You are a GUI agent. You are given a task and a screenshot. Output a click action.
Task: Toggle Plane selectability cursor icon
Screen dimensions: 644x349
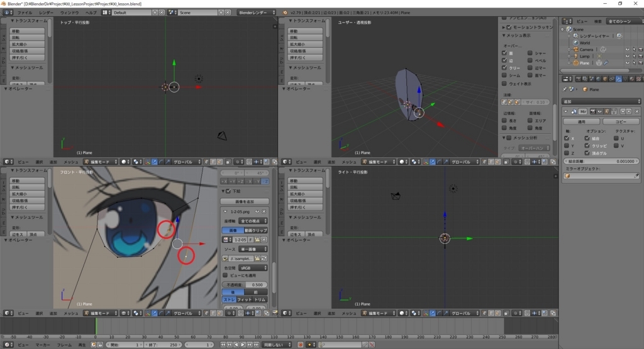coord(634,63)
